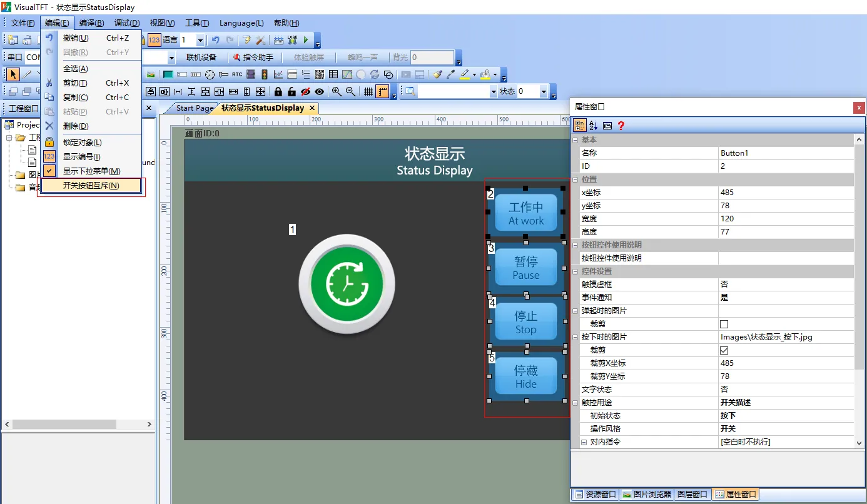This screenshot has width=867, height=504.
Task: Click the zoom out magnifier icon
Action: coord(351,92)
